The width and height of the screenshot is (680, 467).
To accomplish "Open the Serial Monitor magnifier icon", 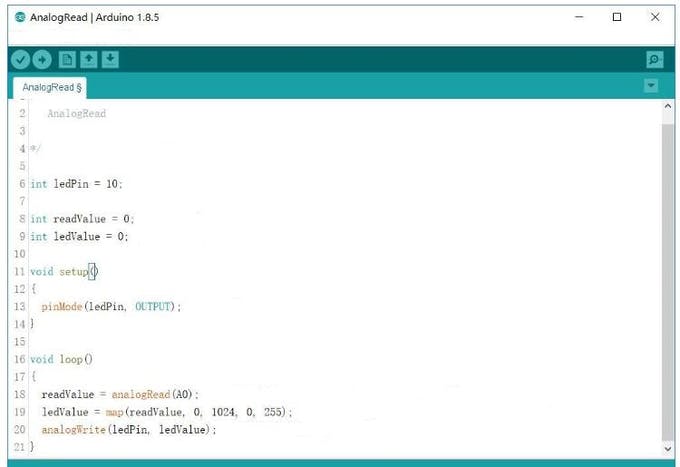I will (654, 59).
